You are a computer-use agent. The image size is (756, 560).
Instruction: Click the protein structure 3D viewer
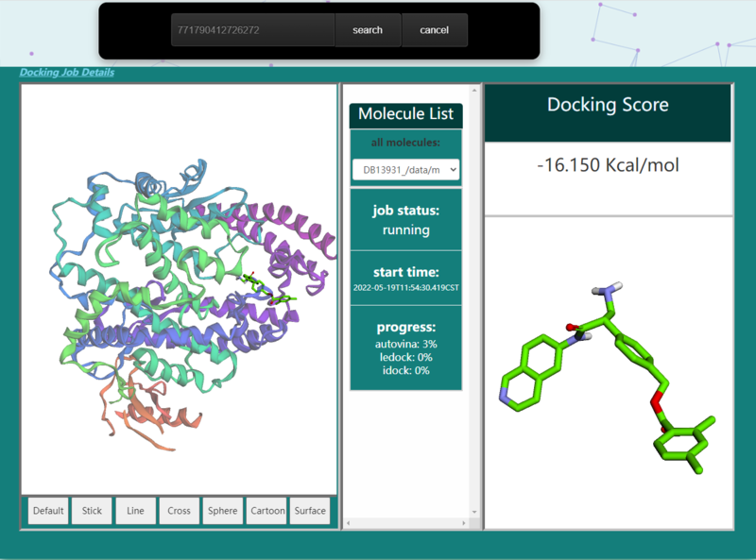tap(179, 290)
